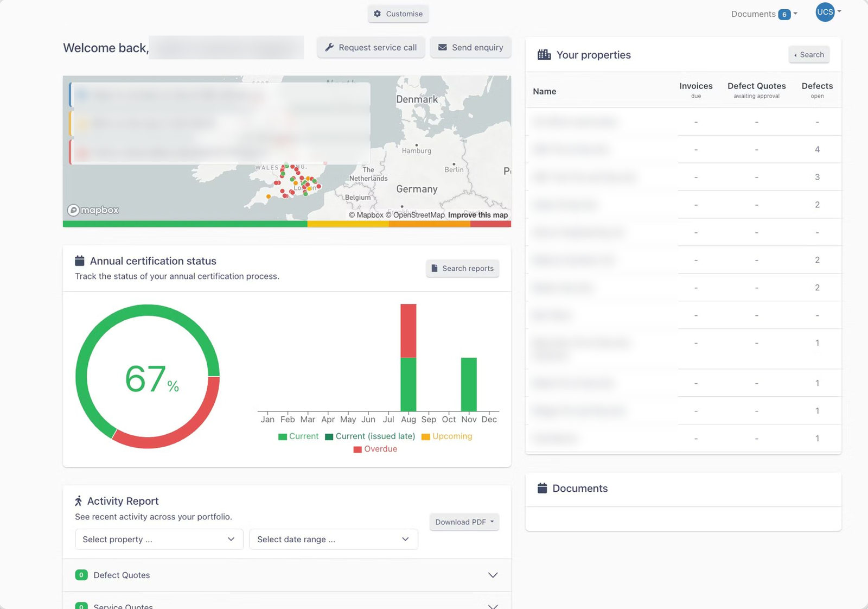Open the Select date range dropdown

334,540
